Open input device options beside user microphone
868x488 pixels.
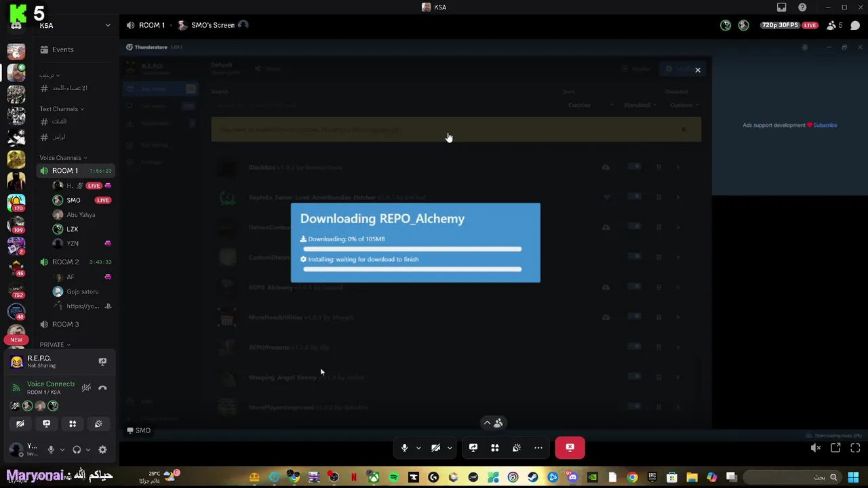[x=62, y=450]
